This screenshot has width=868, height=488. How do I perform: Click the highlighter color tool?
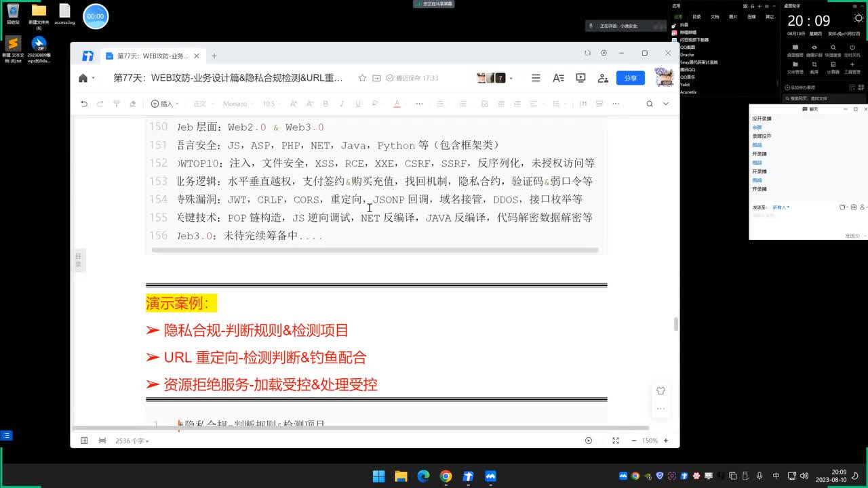point(374,104)
